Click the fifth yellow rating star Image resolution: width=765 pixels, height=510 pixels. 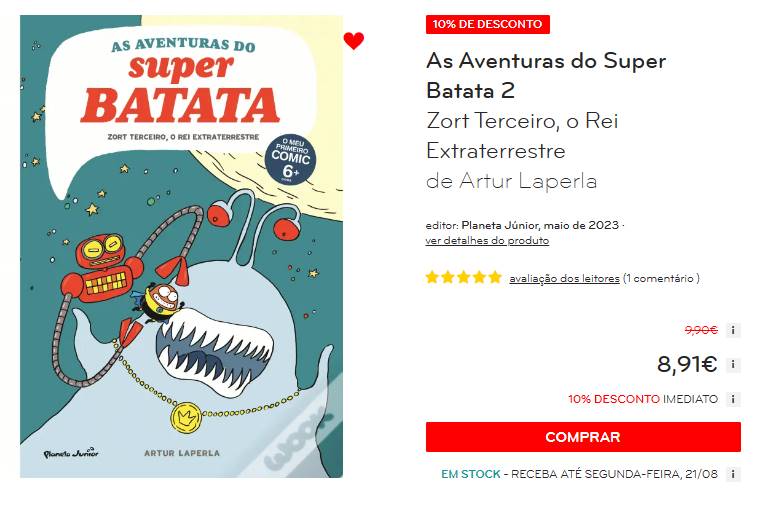[x=495, y=278]
